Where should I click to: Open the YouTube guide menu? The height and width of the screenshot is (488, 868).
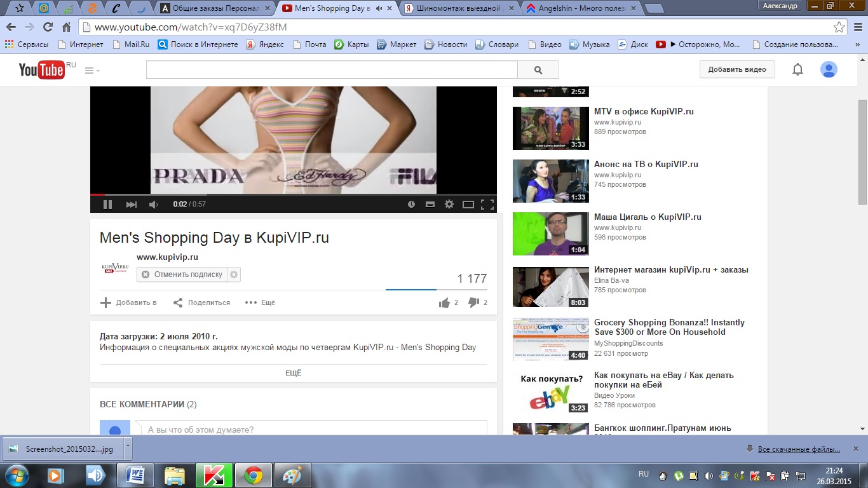tap(92, 70)
